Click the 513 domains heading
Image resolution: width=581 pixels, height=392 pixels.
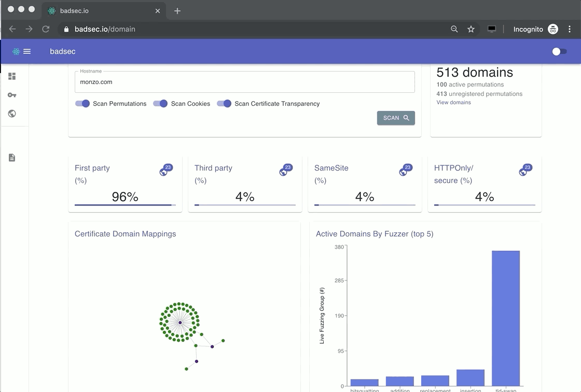pyautogui.click(x=475, y=72)
